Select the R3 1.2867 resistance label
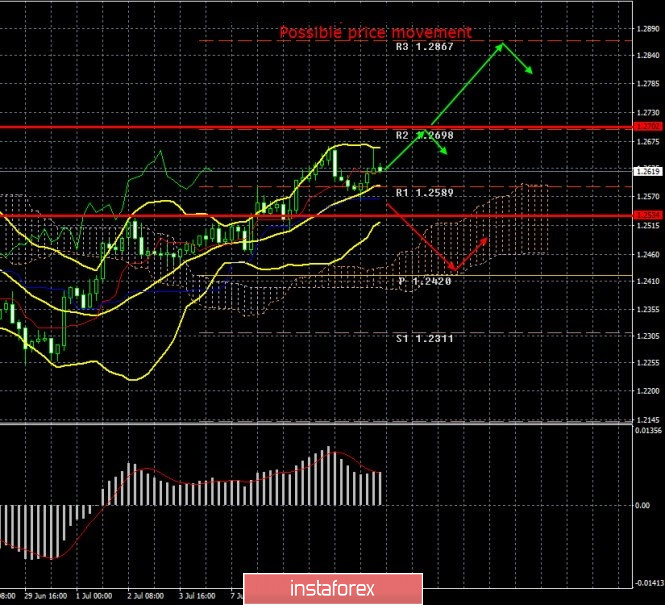This screenshot has width=665, height=605. pyautogui.click(x=425, y=47)
